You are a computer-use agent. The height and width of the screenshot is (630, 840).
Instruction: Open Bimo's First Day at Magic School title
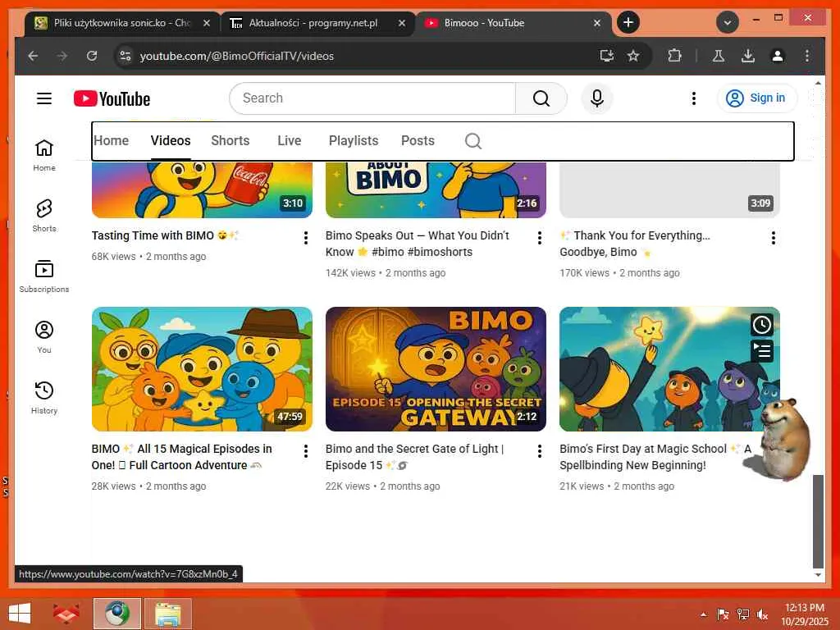[x=655, y=457]
